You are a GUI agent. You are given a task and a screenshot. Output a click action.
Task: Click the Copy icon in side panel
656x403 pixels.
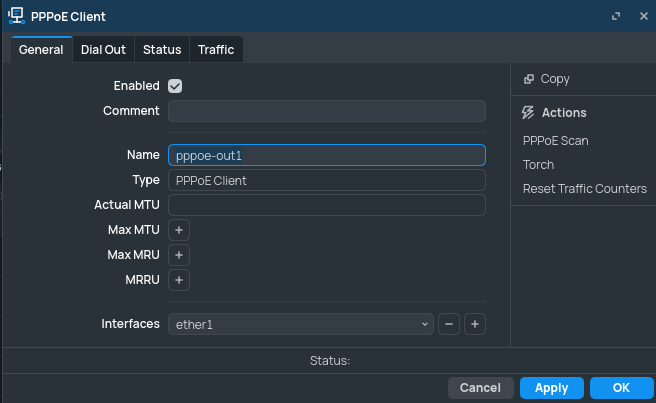click(529, 79)
